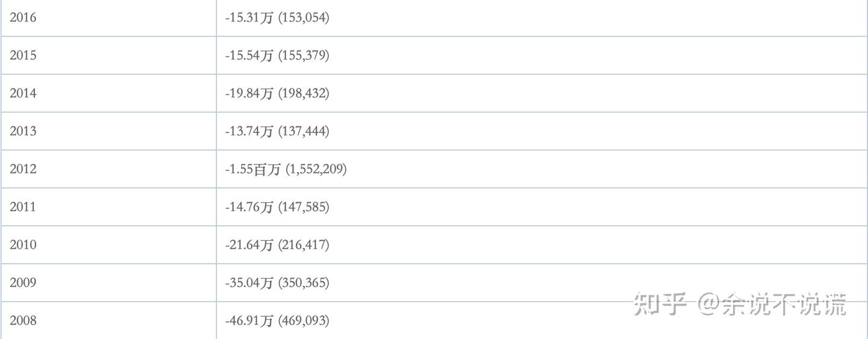Select the 2014 year cell
The width and height of the screenshot is (868, 339).
click(23, 93)
